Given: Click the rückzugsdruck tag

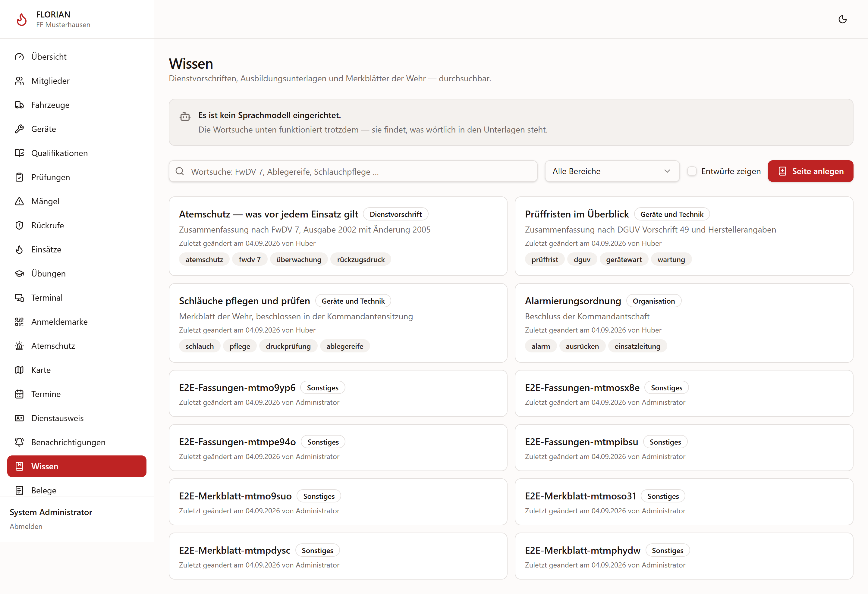Looking at the screenshot, I should tap(360, 259).
